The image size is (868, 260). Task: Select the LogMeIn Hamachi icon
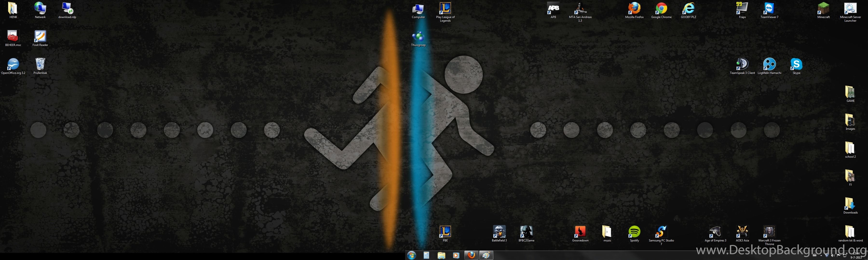[769, 66]
